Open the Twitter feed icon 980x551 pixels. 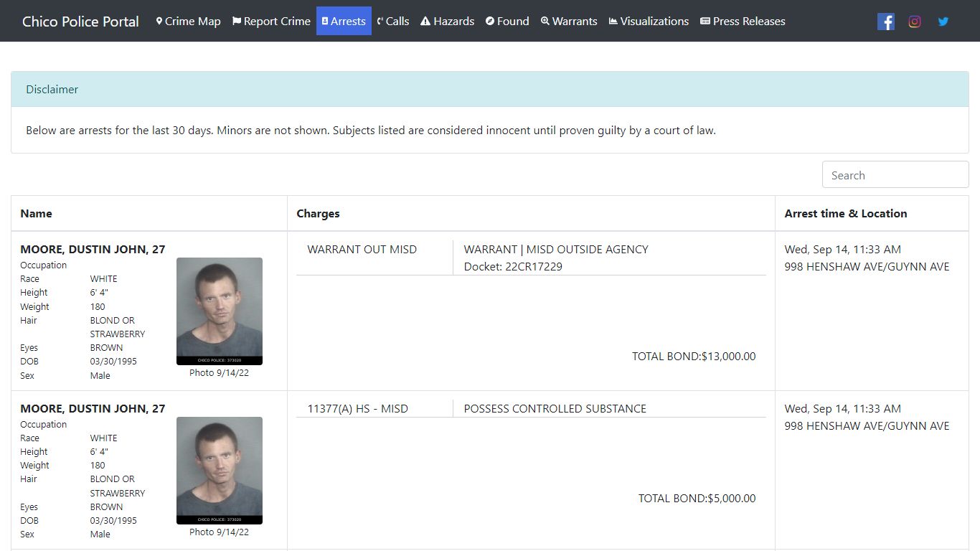tap(943, 22)
